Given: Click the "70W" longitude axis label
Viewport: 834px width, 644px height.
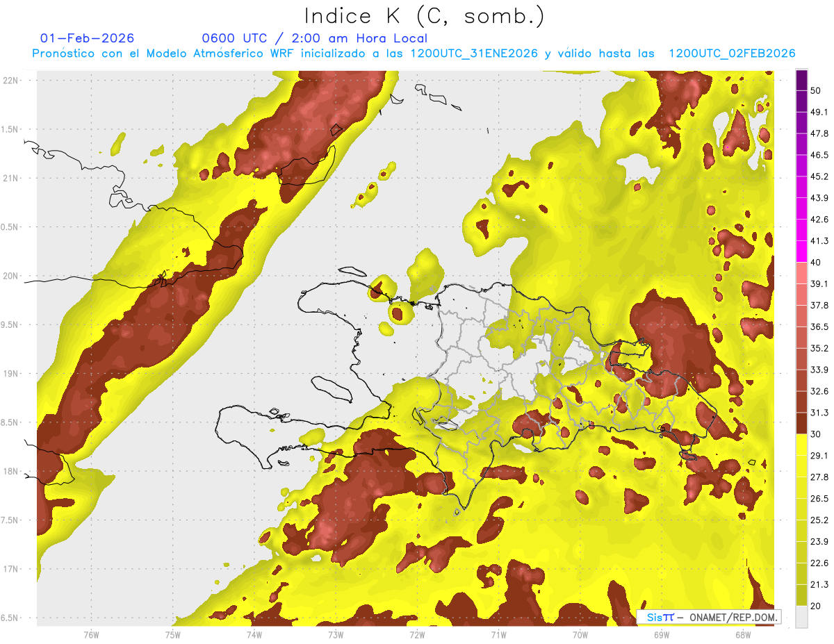Looking at the screenshot, I should (580, 634).
